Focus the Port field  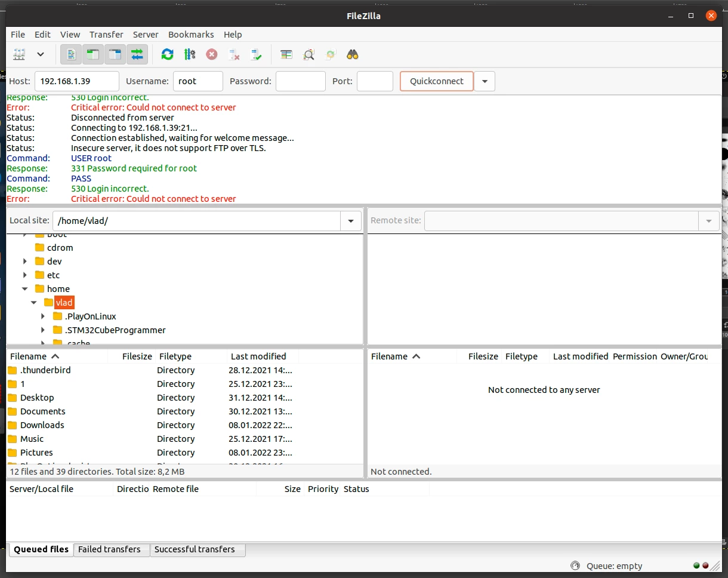click(x=375, y=81)
